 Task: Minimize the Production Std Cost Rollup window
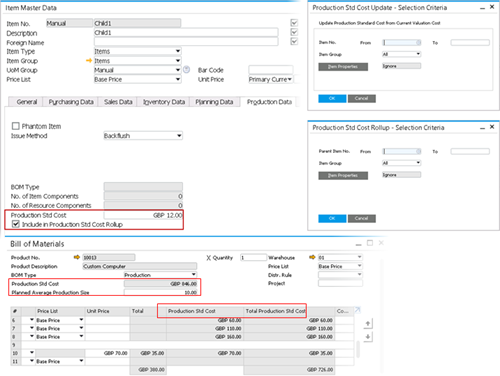482,127
